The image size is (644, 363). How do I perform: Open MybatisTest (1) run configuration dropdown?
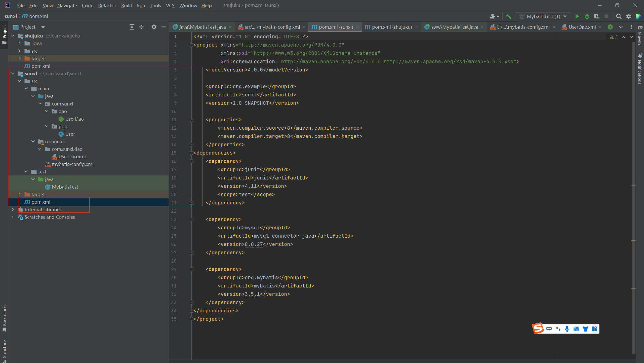tap(543, 17)
